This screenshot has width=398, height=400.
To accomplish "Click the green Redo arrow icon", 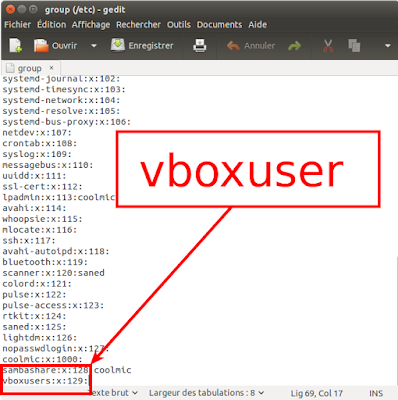I will click(x=294, y=46).
